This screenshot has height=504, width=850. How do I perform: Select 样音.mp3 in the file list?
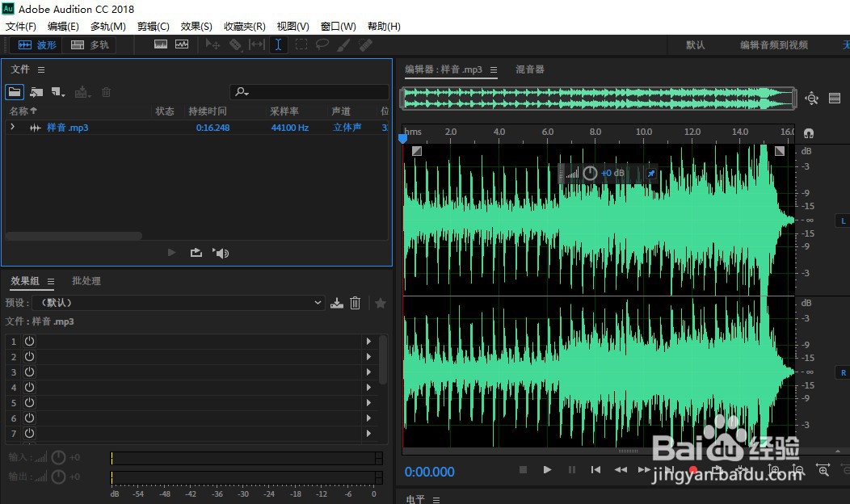tap(67, 128)
